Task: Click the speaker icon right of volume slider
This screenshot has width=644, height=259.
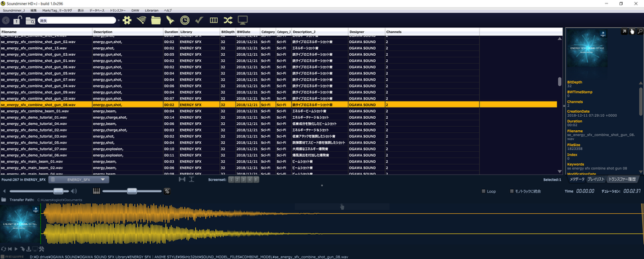Action: (x=74, y=191)
